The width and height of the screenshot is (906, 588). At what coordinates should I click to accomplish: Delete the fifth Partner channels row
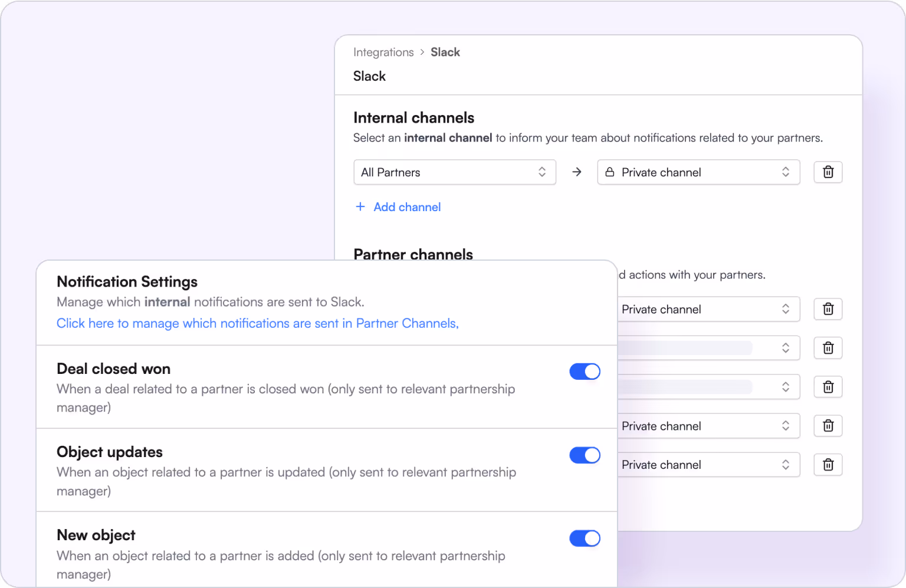click(828, 465)
